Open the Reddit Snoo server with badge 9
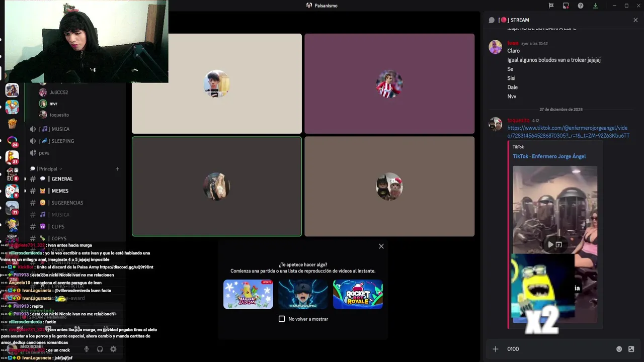The width and height of the screenshot is (644, 362). (x=12, y=191)
